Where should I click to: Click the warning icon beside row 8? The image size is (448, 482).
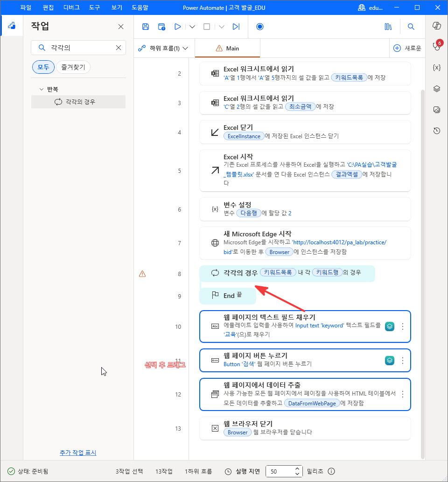[142, 274]
